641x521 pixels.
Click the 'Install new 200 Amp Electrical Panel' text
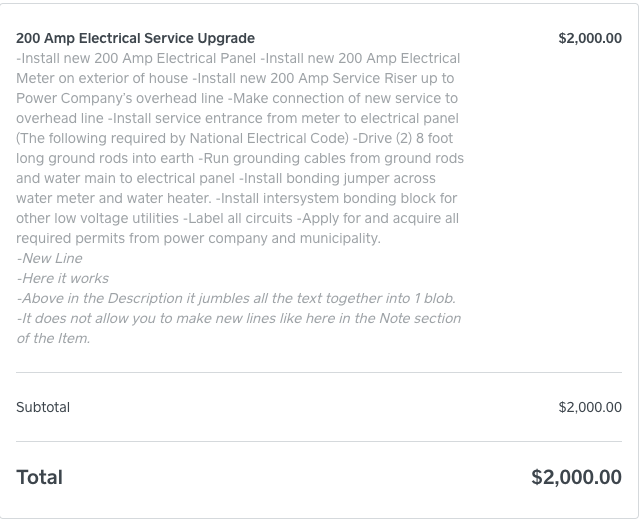(x=136, y=59)
